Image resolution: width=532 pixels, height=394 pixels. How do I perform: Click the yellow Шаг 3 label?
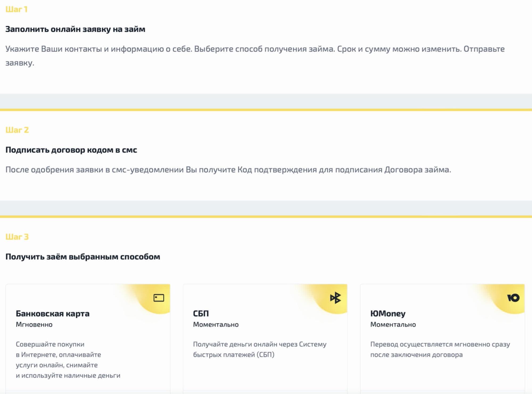pos(17,237)
